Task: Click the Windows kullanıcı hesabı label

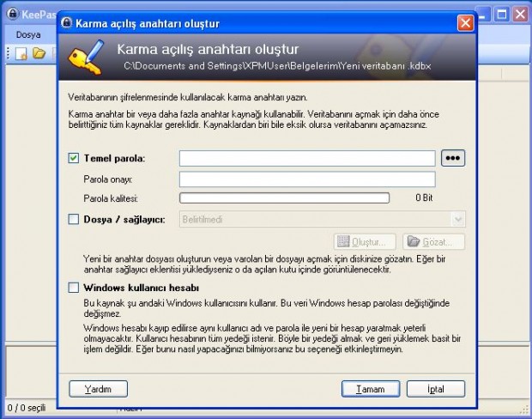Action: pos(141,288)
